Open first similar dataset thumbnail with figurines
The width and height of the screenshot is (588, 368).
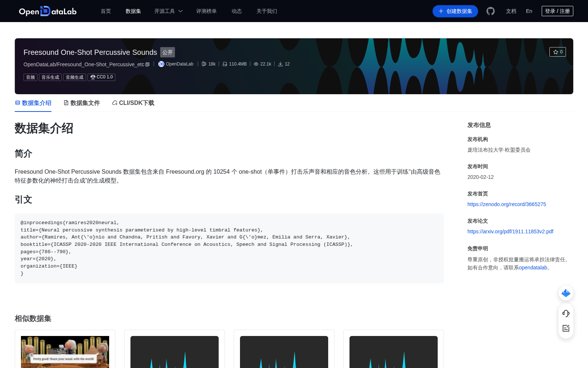[65, 352]
